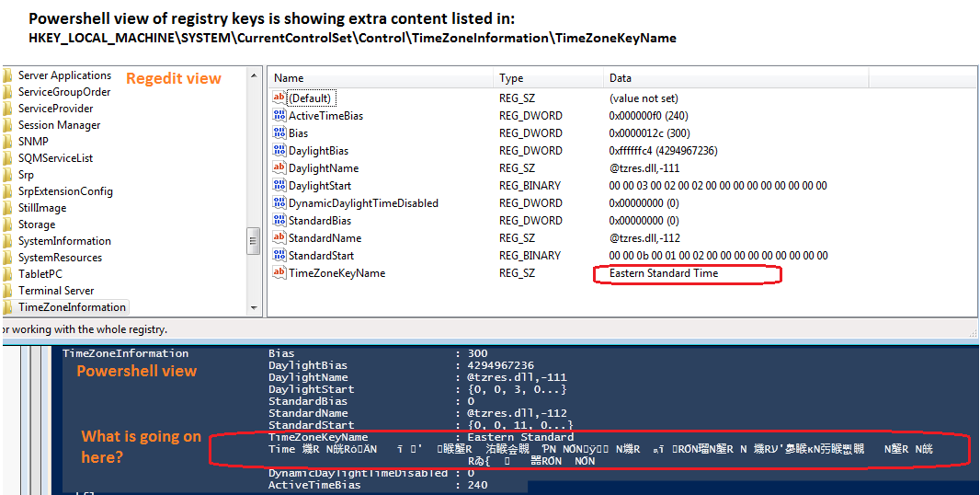Select the (Default) value name
The width and height of the screenshot is (980, 495).
[313, 98]
